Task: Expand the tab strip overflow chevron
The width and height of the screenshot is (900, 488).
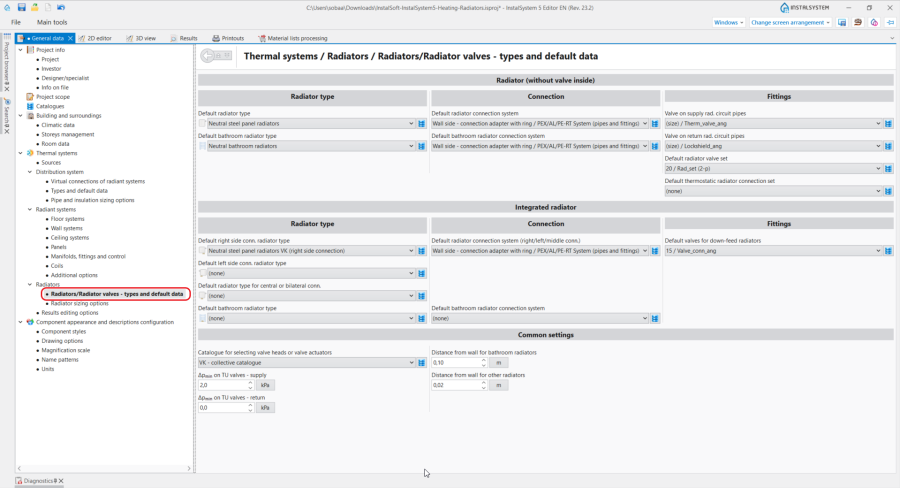Action: pyautogui.click(x=892, y=38)
